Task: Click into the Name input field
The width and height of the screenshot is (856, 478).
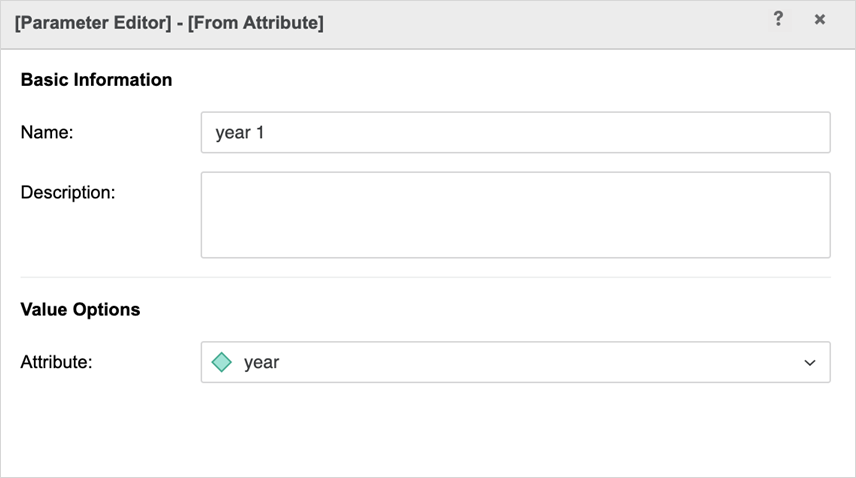Action: (x=515, y=132)
